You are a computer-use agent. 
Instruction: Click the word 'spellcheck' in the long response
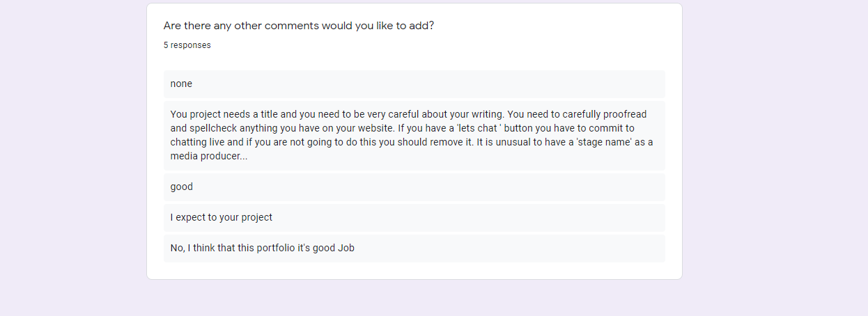(213, 129)
